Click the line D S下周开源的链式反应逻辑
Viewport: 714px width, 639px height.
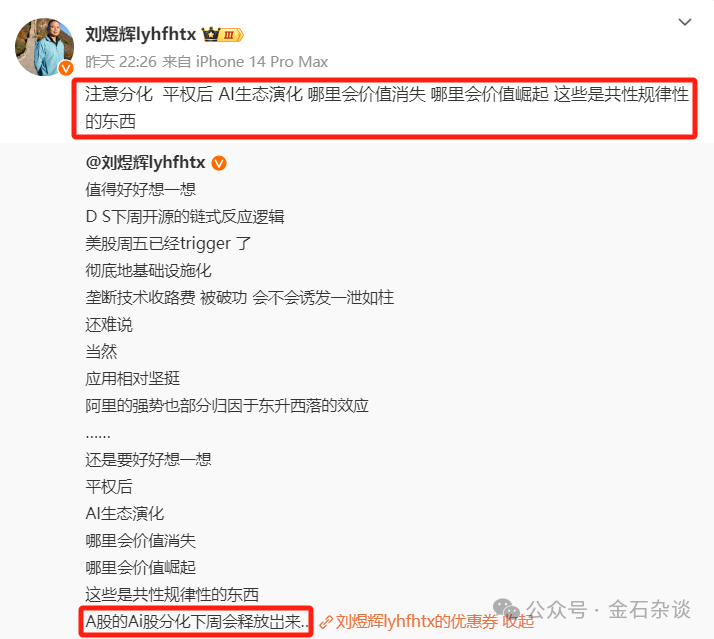tap(185, 217)
